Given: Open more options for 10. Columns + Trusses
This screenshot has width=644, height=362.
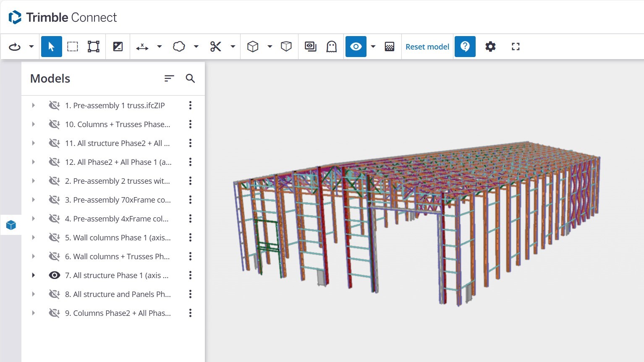Looking at the screenshot, I should (x=190, y=124).
